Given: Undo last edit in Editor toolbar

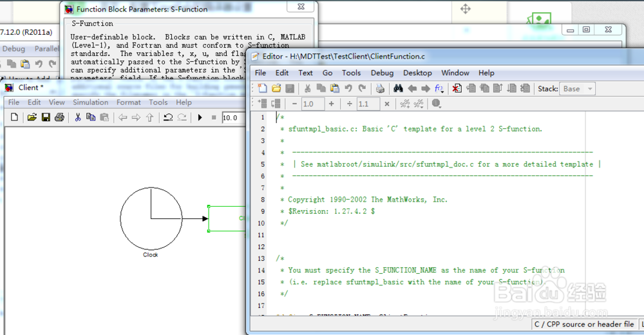Looking at the screenshot, I should (348, 88).
